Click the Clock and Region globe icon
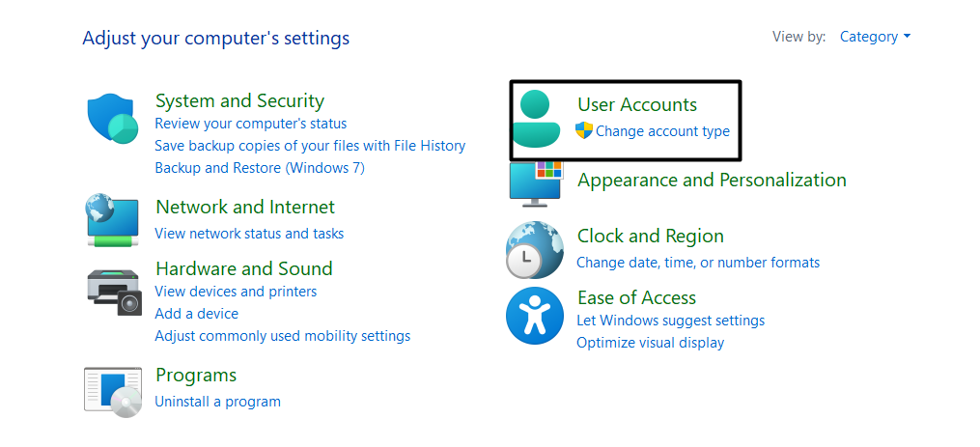The height and width of the screenshot is (447, 980). point(534,250)
